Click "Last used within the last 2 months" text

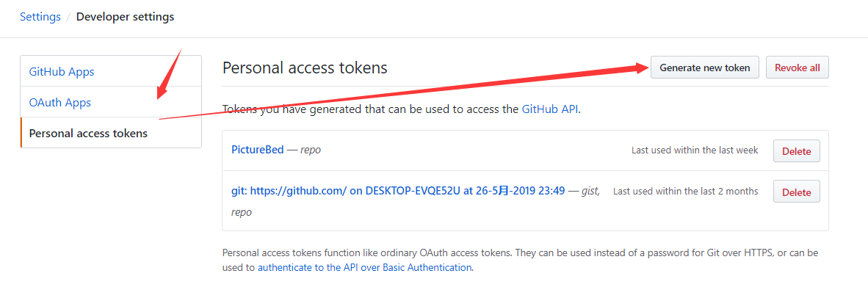coord(685,192)
